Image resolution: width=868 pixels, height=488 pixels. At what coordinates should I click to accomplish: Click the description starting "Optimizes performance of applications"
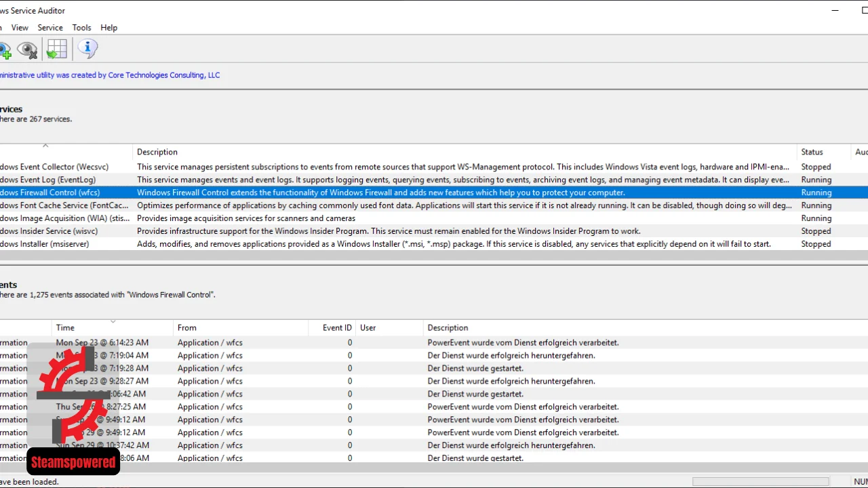click(x=465, y=205)
